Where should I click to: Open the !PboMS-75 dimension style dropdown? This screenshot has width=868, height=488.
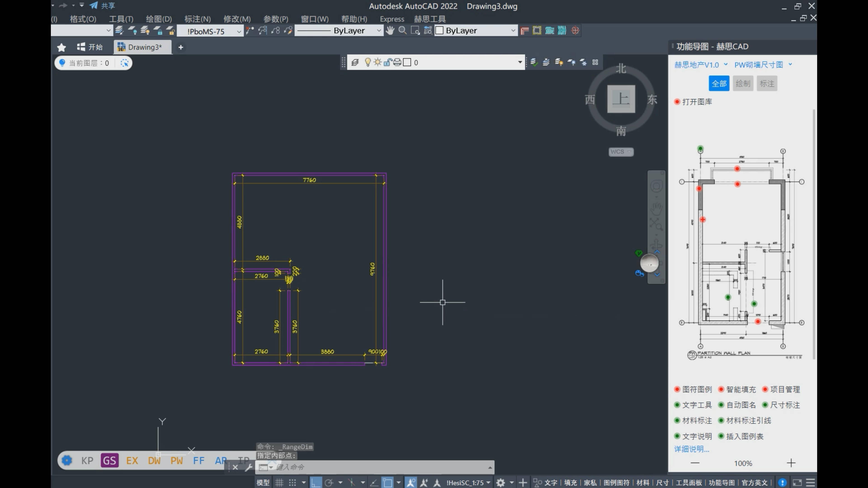coord(239,32)
